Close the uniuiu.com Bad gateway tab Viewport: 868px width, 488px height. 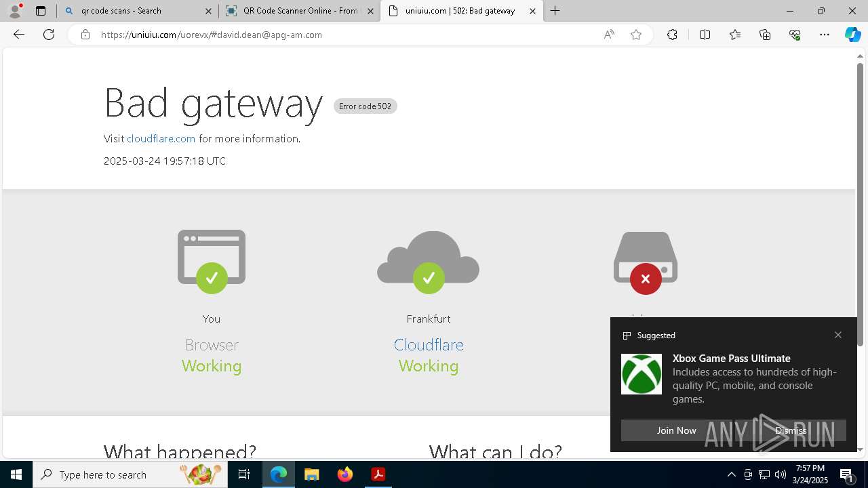point(533,11)
